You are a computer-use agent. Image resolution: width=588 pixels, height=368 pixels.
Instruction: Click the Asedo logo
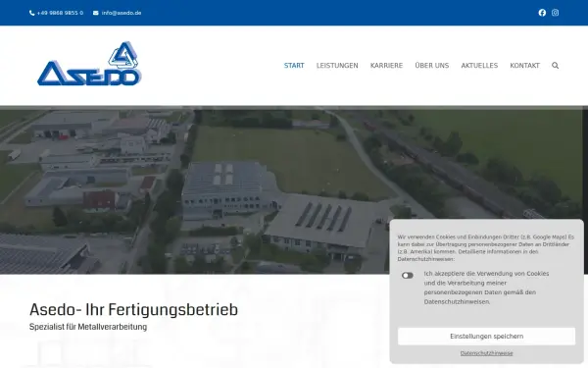pos(89,64)
